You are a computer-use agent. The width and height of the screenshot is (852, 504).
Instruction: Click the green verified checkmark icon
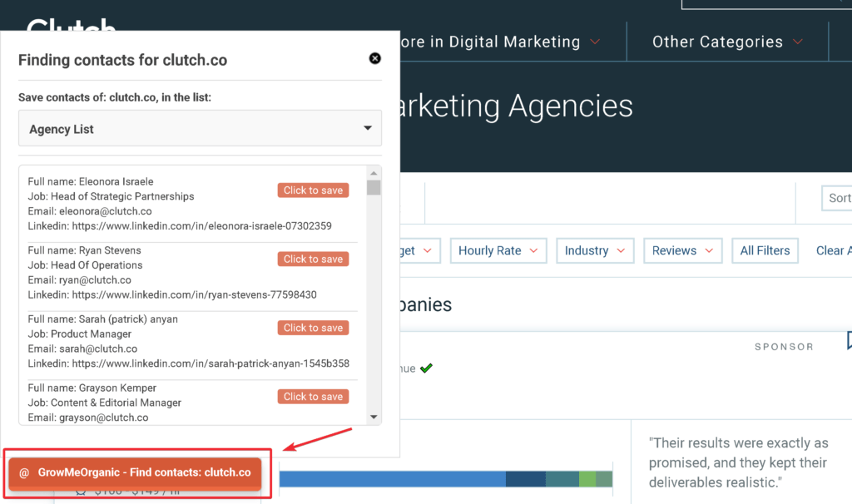coord(427,368)
